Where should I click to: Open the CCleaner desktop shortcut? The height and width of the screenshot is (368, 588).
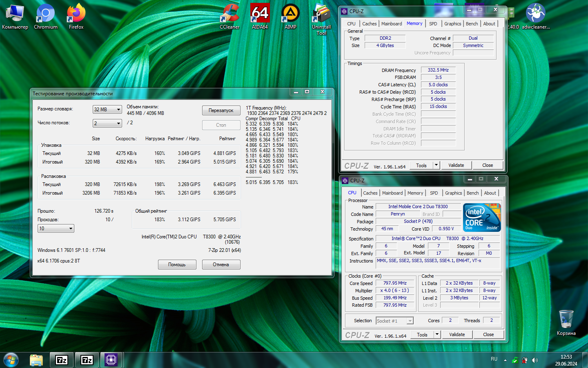(229, 17)
